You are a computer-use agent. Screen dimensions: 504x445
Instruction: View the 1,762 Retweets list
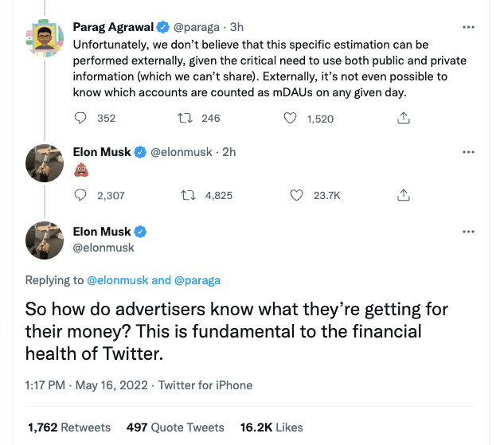(69, 427)
